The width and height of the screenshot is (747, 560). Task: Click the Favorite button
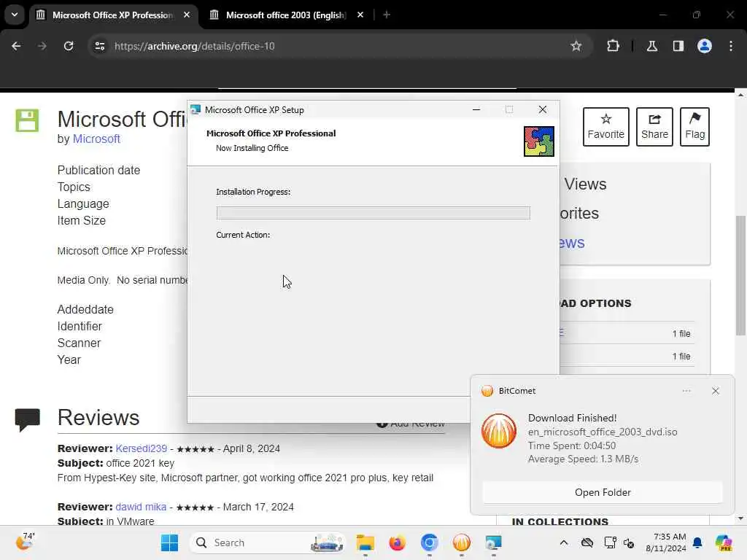(605, 127)
